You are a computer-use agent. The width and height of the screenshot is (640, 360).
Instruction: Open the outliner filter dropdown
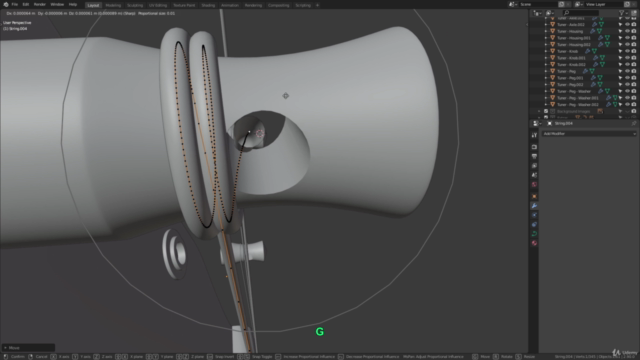click(623, 13)
